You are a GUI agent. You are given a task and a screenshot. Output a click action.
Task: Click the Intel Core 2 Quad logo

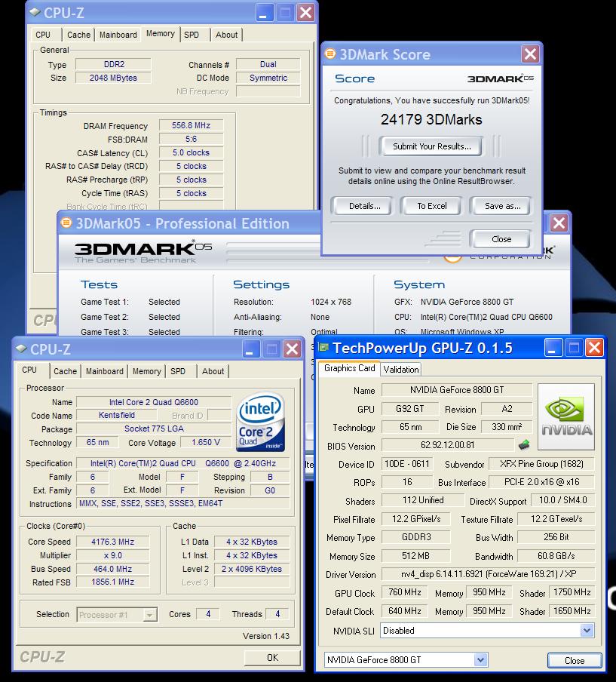pos(260,422)
